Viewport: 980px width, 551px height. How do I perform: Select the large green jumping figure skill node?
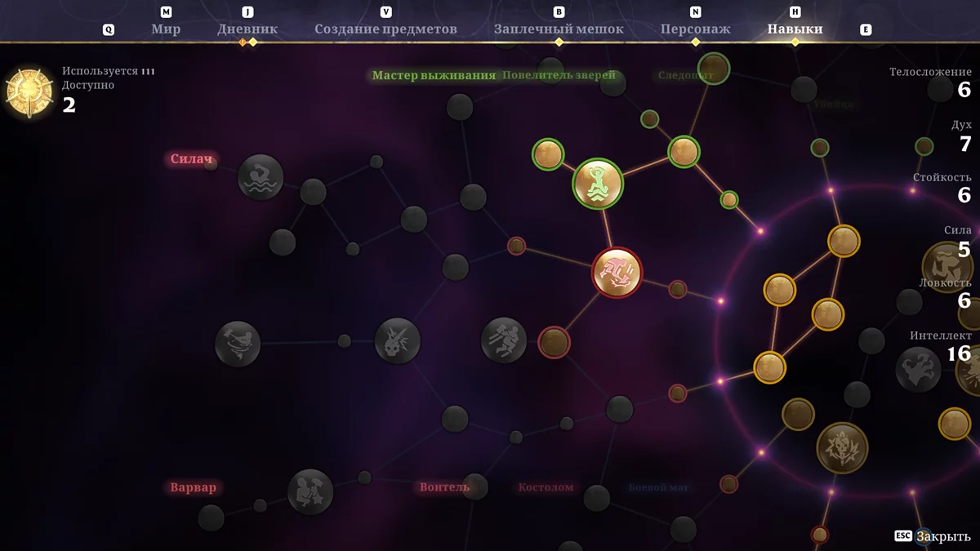598,184
